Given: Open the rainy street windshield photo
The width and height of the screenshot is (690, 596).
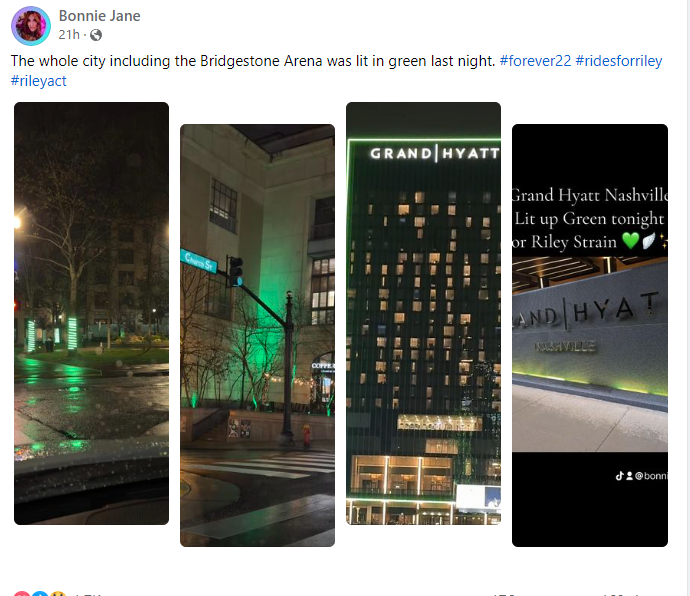Looking at the screenshot, I should point(92,313).
